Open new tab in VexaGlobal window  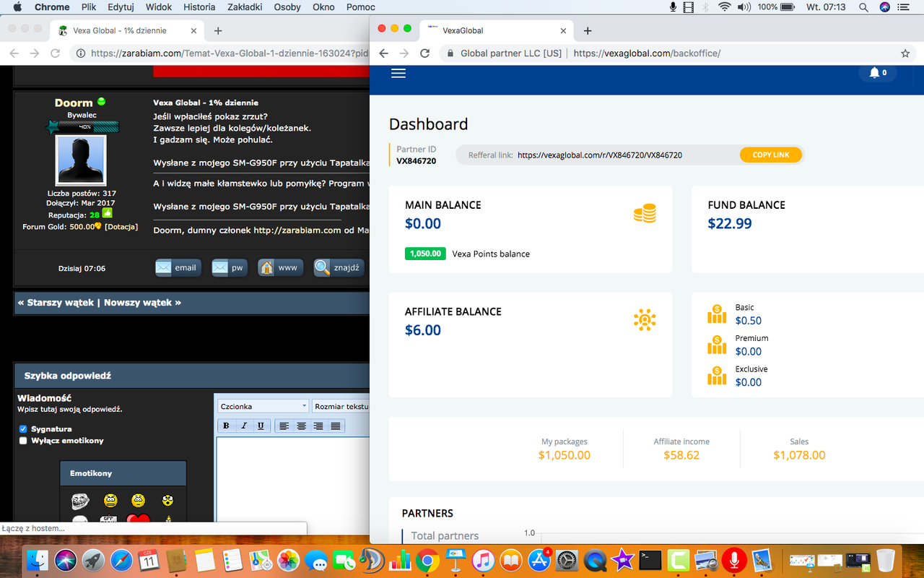(588, 30)
